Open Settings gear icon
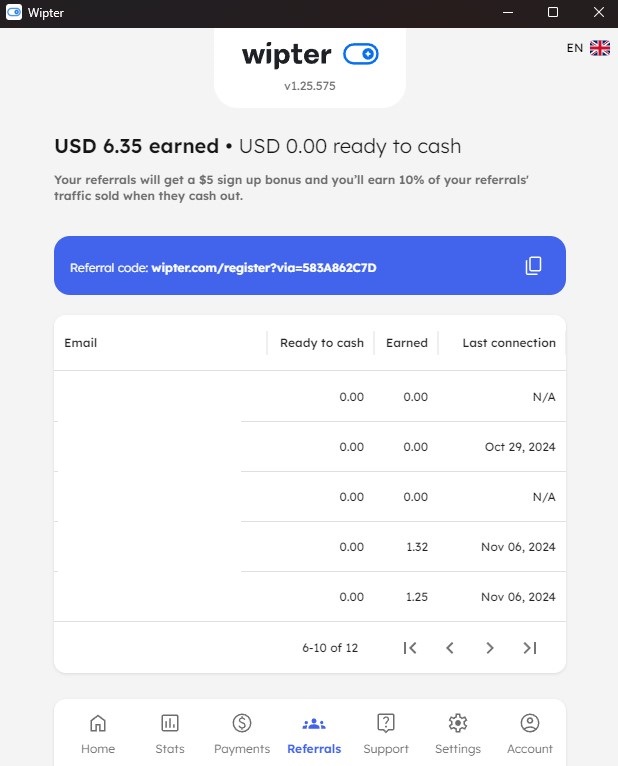 coord(458,723)
